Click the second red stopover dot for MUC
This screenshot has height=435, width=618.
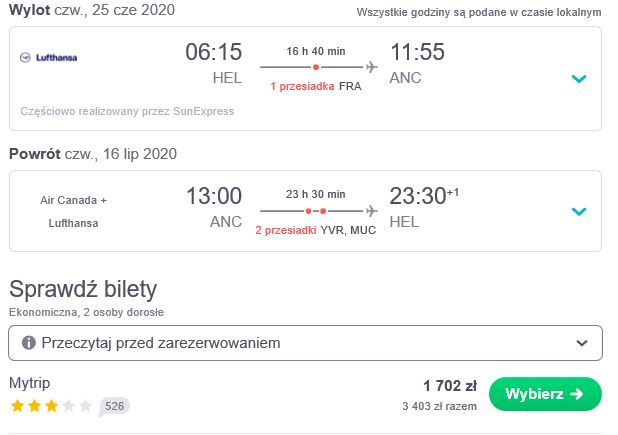click(x=323, y=211)
